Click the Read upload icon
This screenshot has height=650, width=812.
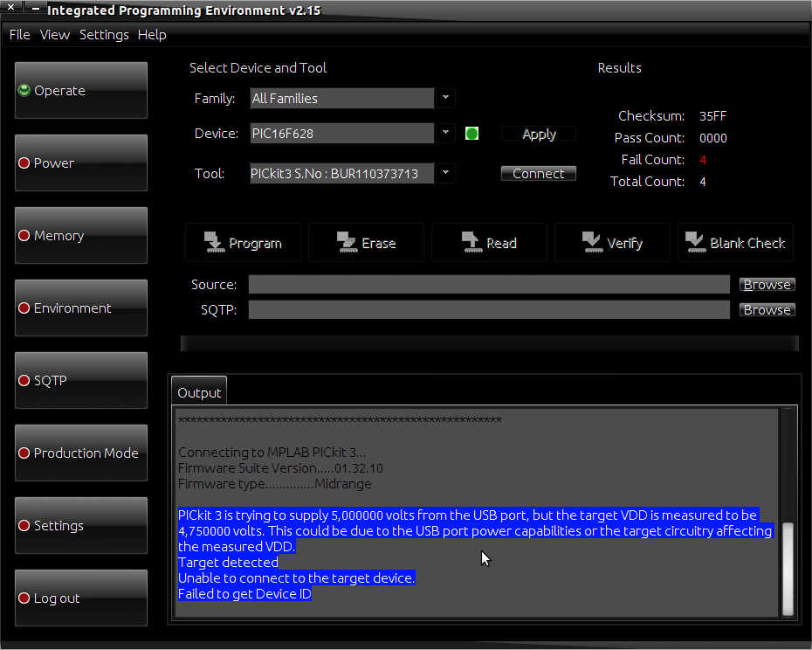471,242
